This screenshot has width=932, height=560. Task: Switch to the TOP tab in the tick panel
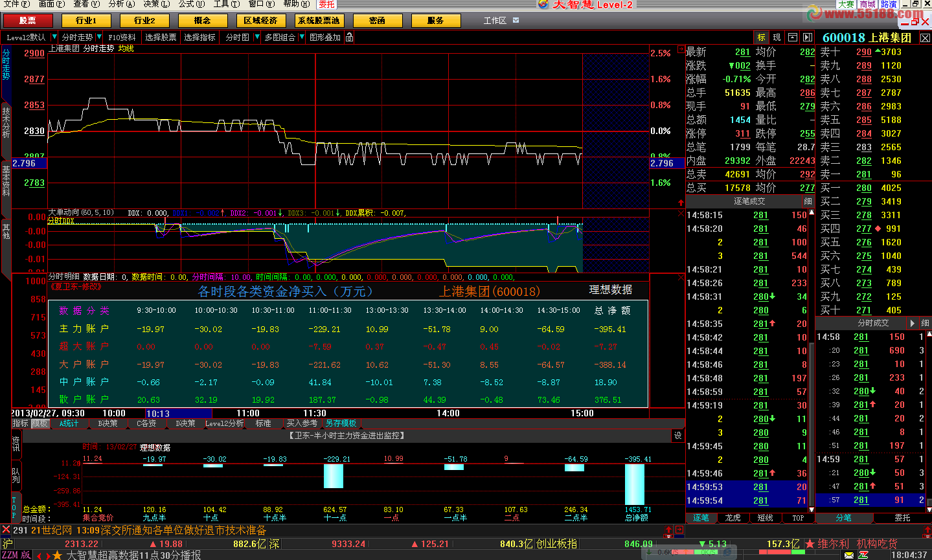click(798, 518)
